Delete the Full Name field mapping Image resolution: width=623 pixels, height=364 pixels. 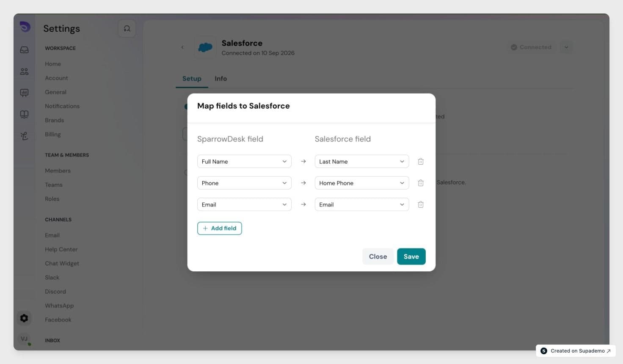click(421, 161)
